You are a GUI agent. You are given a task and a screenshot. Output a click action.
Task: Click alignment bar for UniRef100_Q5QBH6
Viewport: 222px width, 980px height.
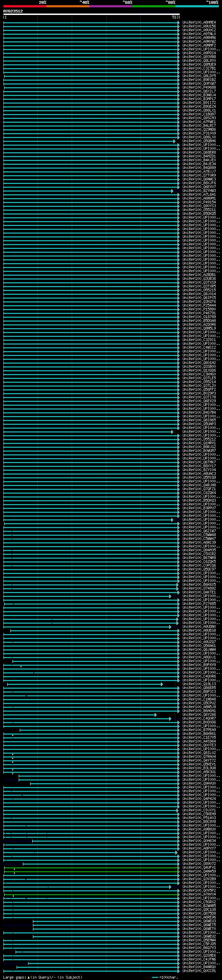(x=89, y=141)
